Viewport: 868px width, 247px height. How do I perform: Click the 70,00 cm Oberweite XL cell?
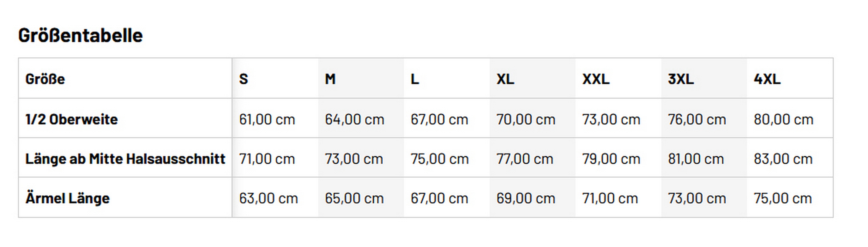(526, 119)
